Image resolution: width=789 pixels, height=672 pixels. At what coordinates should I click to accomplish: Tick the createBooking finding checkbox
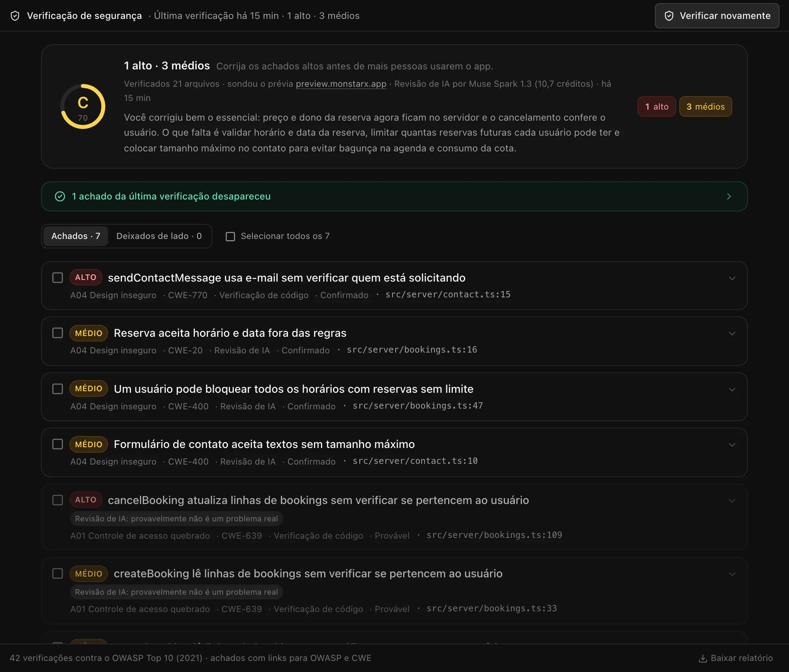(x=58, y=573)
